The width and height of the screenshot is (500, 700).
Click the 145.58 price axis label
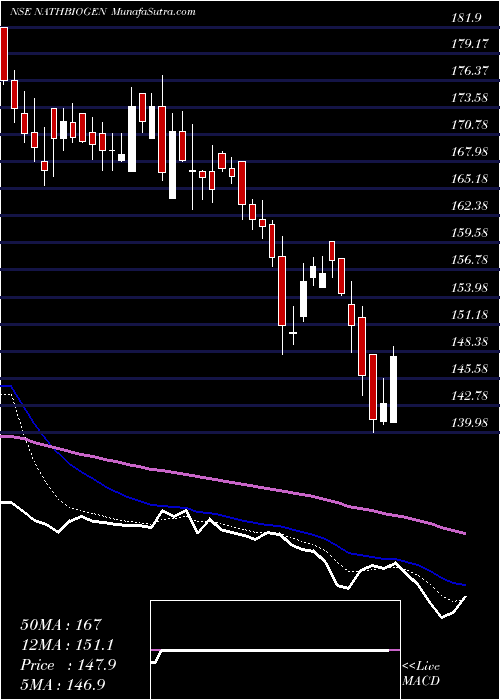[x=470, y=369]
